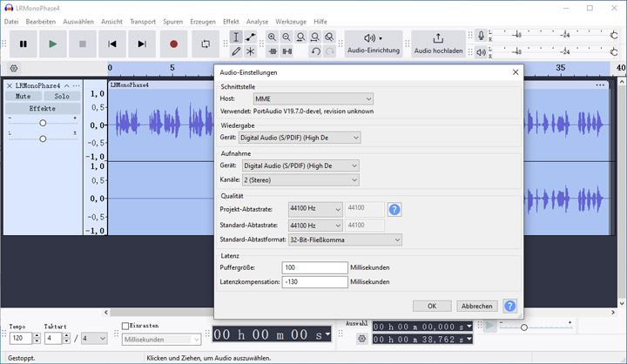Open the Standard-Abtastformat dropdown
This screenshot has height=364, width=627.
[x=344, y=239]
